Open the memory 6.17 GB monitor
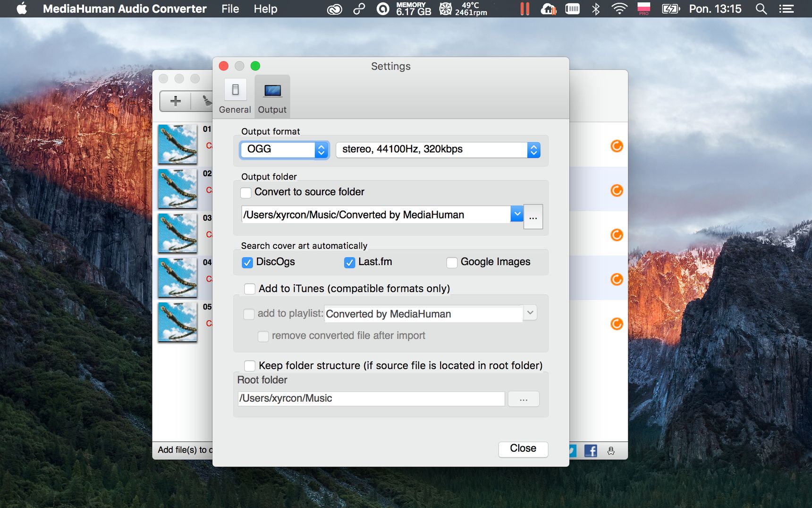The width and height of the screenshot is (812, 508). [x=414, y=9]
